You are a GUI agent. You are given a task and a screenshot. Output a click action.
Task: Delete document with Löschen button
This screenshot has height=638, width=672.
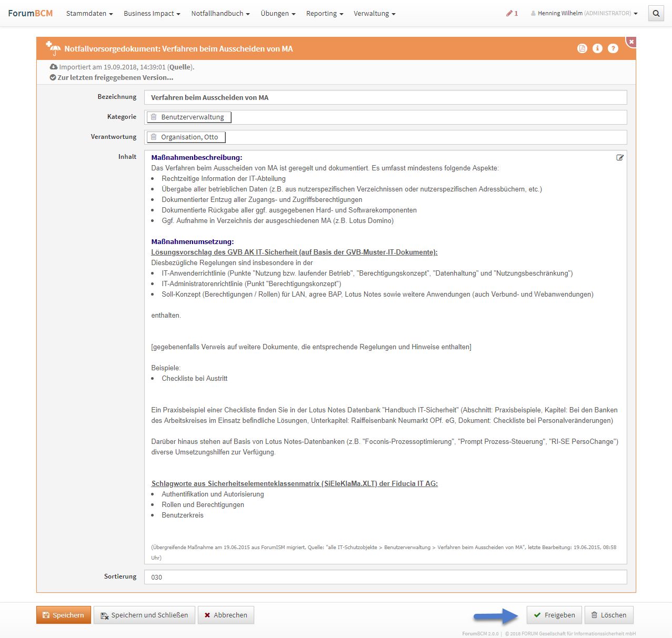pos(609,615)
